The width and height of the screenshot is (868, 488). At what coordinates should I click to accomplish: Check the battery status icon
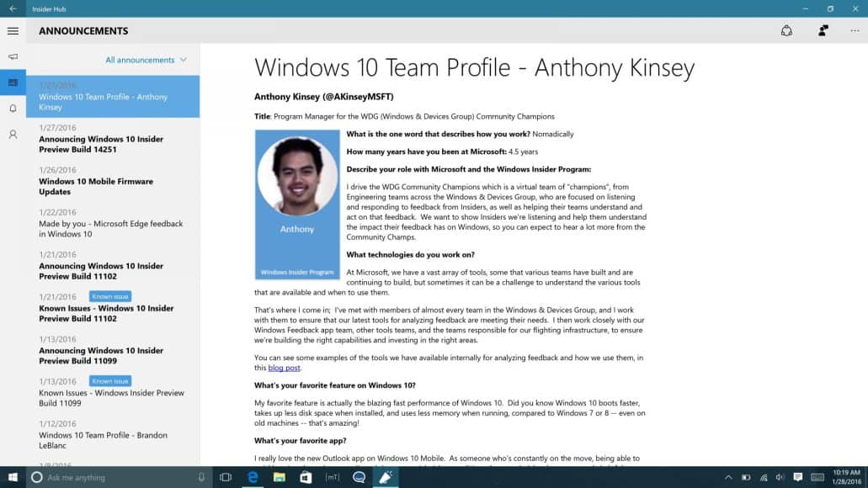click(746, 478)
